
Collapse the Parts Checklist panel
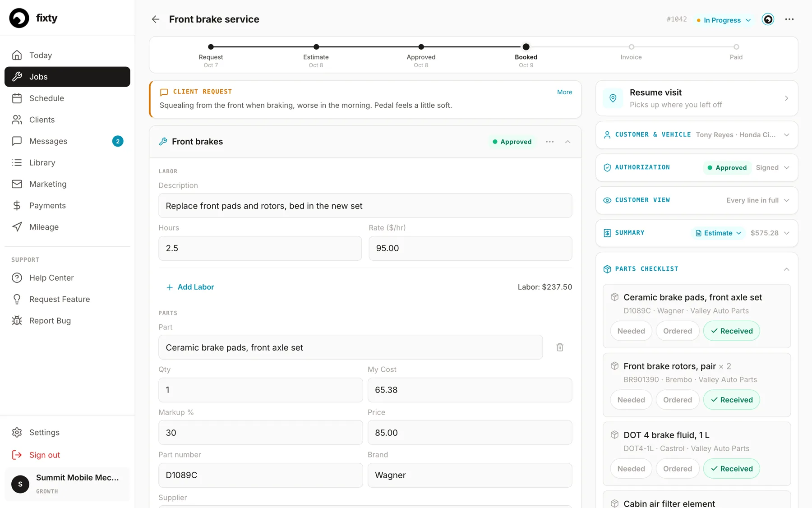coord(786,269)
